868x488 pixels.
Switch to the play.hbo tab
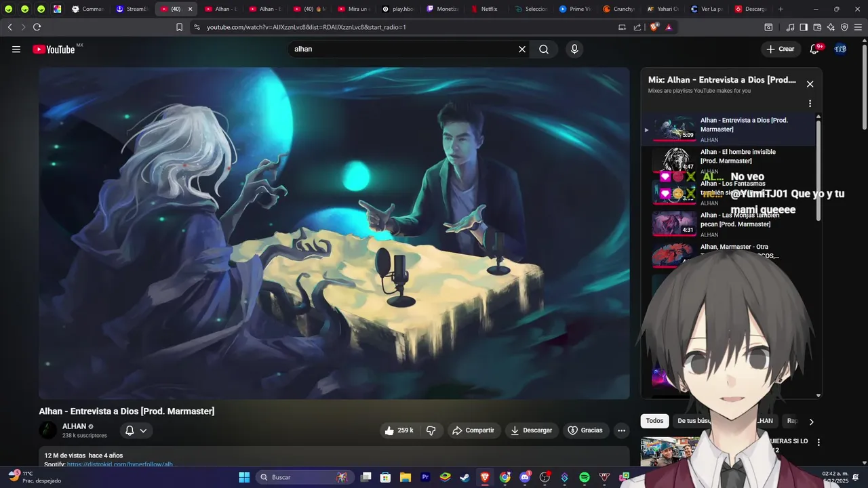click(x=397, y=9)
